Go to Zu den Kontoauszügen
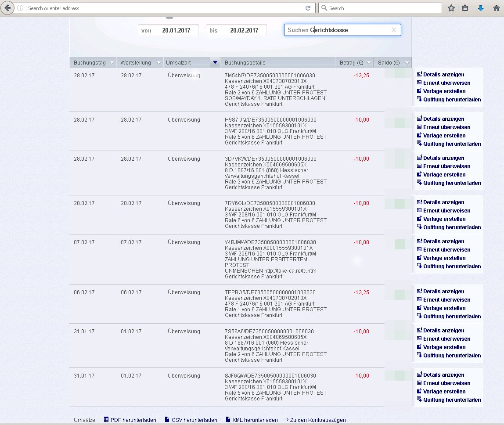Viewport: 504px width, 425px height. (x=318, y=420)
